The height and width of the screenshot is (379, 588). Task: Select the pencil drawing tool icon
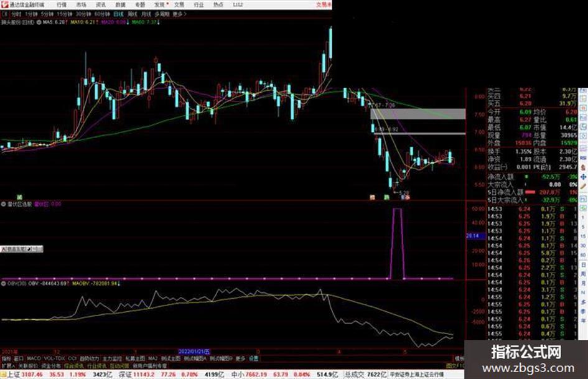point(583,186)
